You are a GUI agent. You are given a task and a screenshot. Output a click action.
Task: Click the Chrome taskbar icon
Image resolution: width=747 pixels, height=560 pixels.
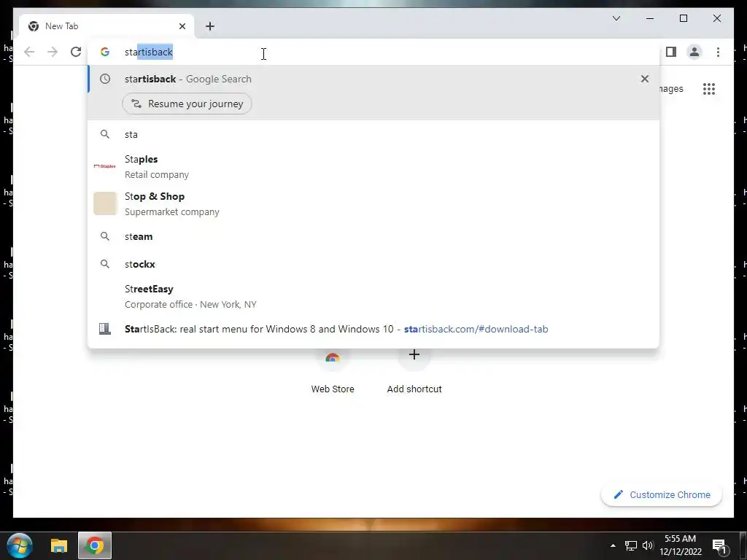pyautogui.click(x=95, y=545)
